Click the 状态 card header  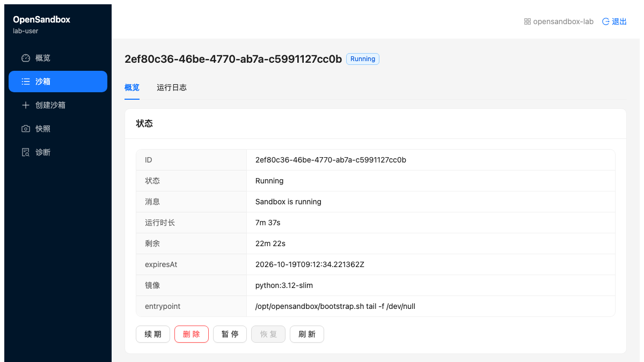point(376,123)
